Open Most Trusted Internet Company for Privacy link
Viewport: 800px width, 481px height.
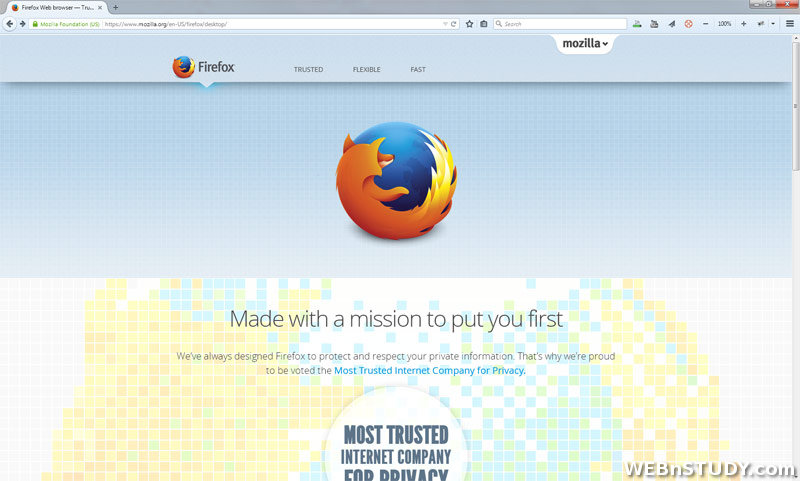coord(429,371)
